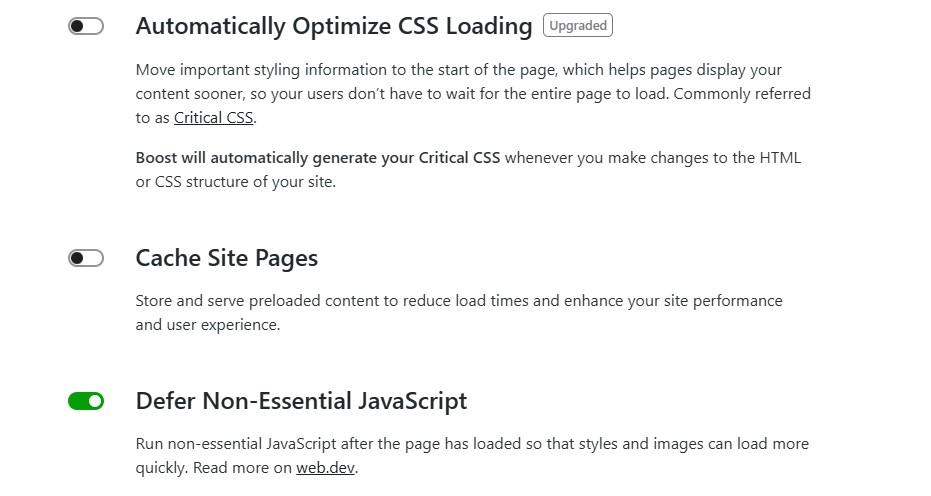931x496 pixels.
Task: Click the Cache Site Pages heading
Action: coord(227,258)
